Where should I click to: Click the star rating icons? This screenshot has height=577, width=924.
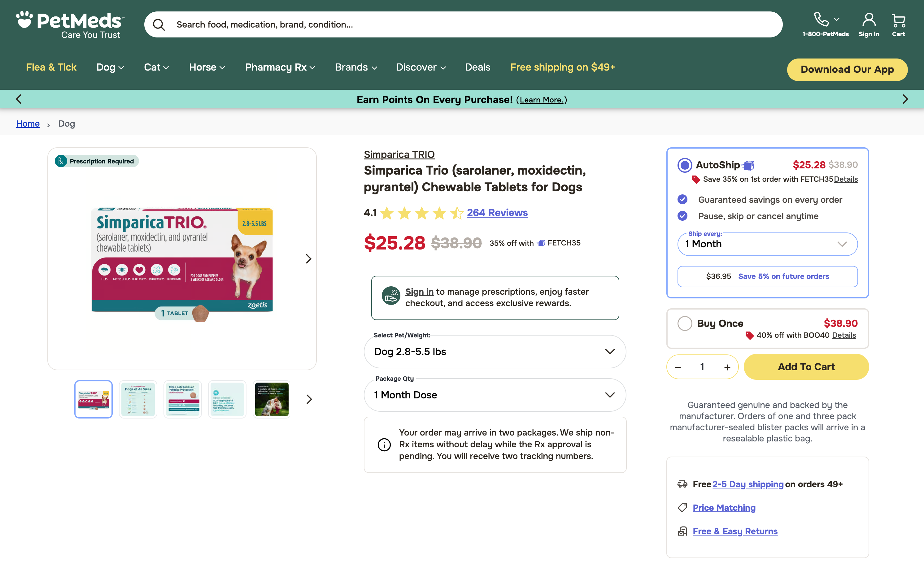coord(422,213)
